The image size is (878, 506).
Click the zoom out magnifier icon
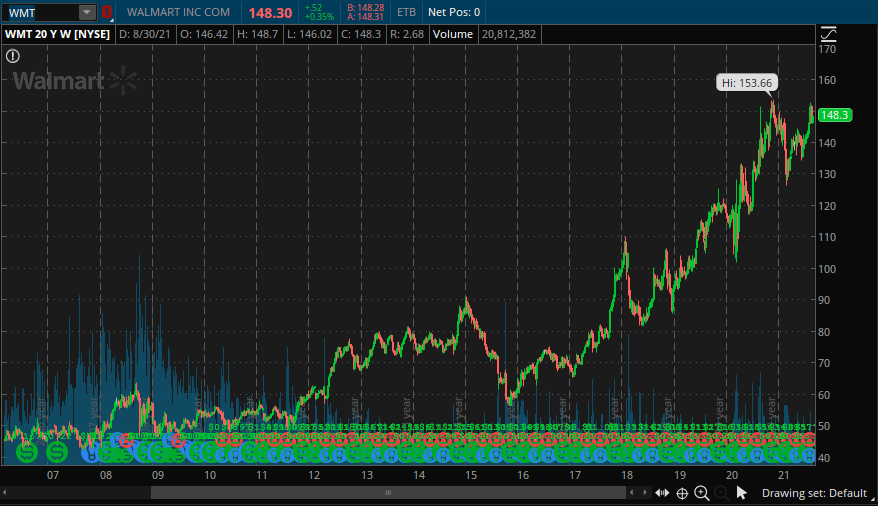722,493
